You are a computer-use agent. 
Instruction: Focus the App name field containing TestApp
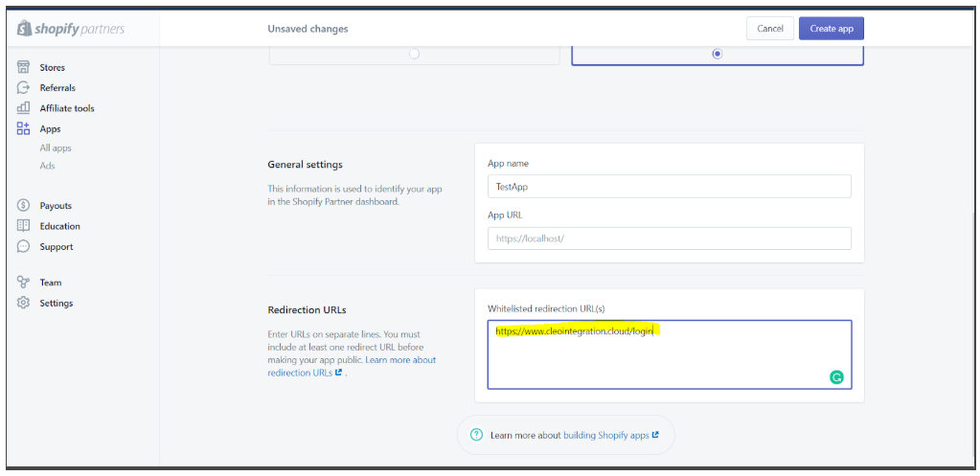(670, 186)
